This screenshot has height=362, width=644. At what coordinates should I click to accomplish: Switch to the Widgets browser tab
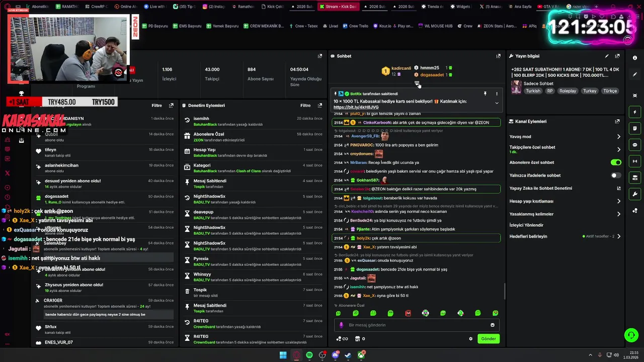460,7
